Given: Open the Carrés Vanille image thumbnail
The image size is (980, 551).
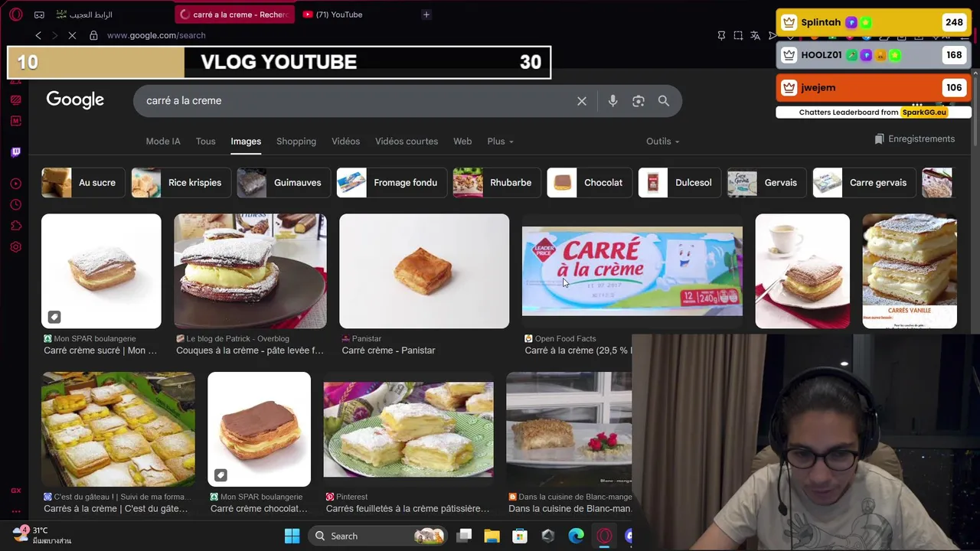Looking at the screenshot, I should pos(910,271).
